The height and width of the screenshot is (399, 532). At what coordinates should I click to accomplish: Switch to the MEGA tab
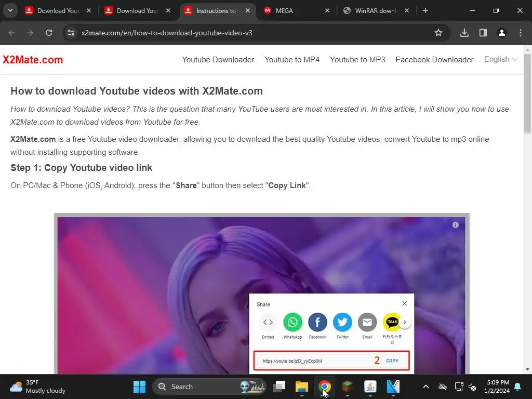297,10
